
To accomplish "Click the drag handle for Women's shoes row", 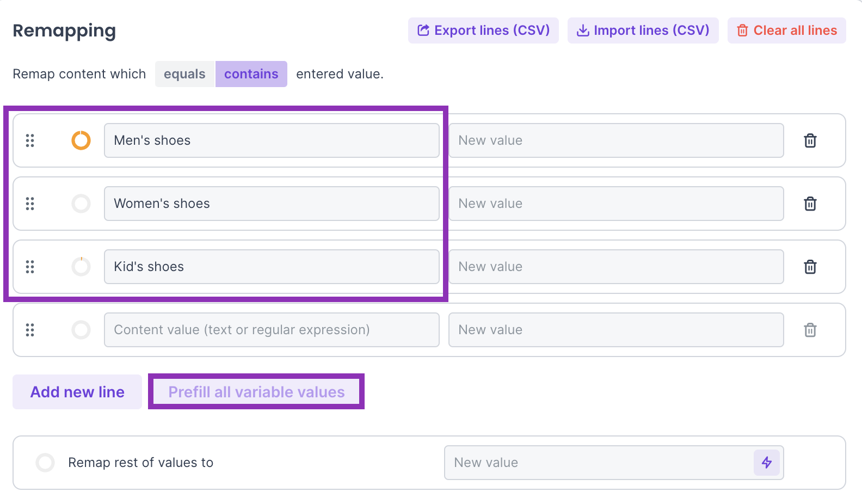I will click(30, 204).
